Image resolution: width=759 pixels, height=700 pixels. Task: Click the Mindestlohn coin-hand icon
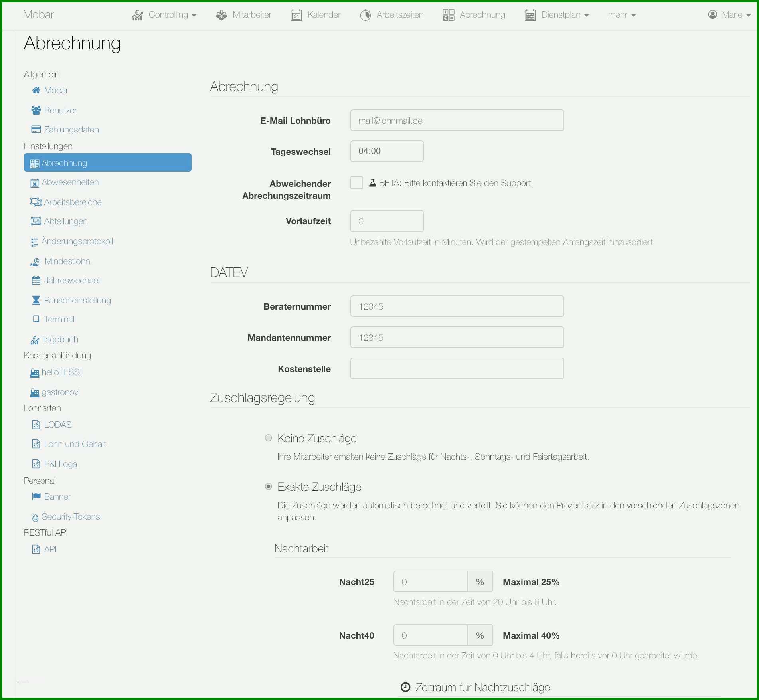(35, 262)
